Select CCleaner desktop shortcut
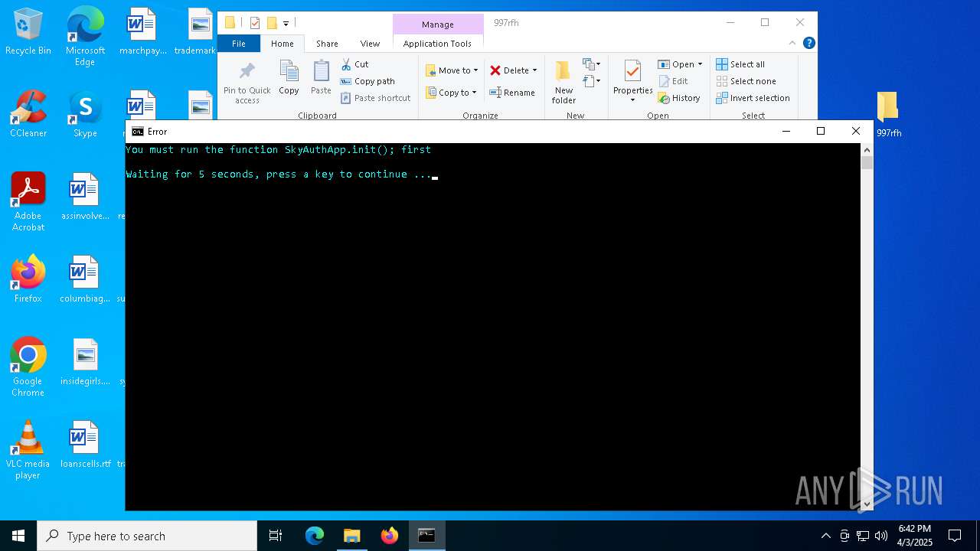980x551 pixels. [28, 115]
